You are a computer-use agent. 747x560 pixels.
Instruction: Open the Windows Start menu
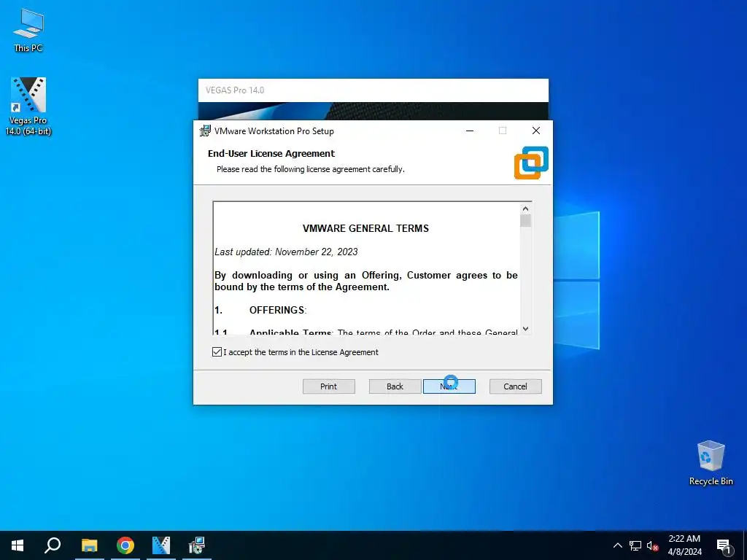click(x=18, y=545)
